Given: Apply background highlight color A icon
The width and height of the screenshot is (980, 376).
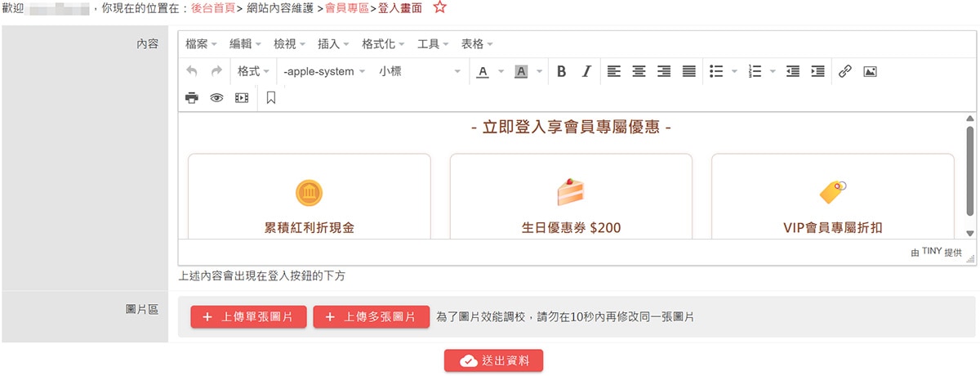Looking at the screenshot, I should (x=521, y=72).
